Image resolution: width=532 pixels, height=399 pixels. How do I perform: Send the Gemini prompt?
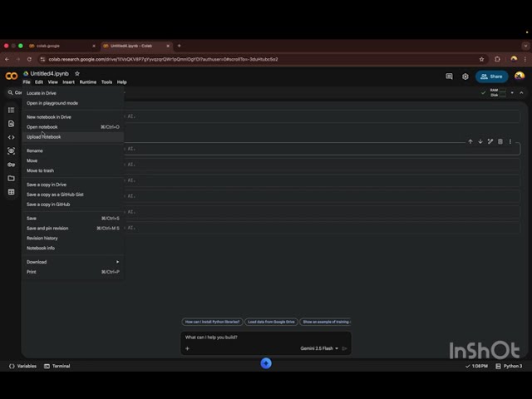click(x=344, y=348)
